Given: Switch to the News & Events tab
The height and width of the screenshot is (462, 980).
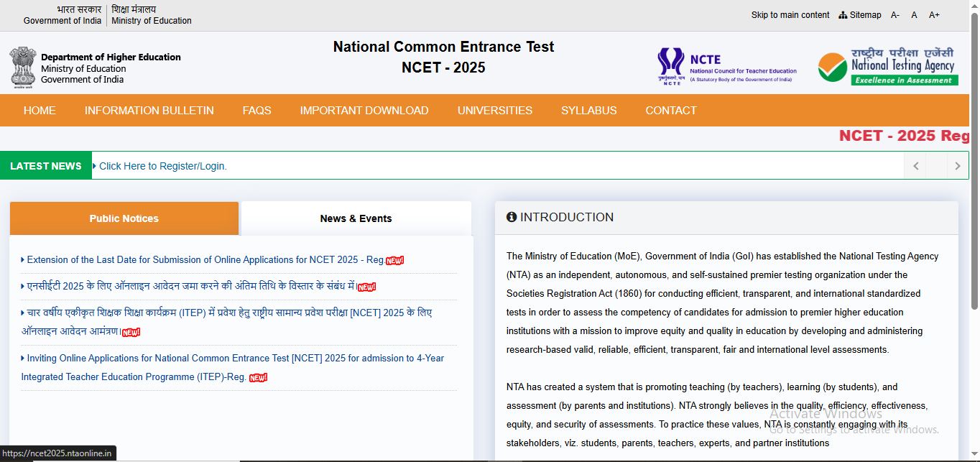Looking at the screenshot, I should [356, 218].
